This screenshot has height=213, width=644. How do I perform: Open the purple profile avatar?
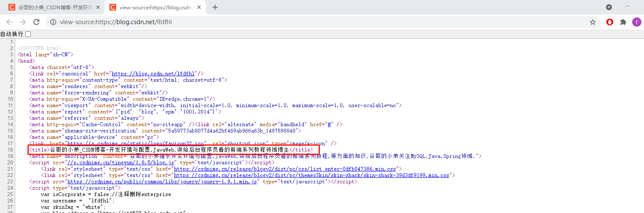(x=637, y=22)
